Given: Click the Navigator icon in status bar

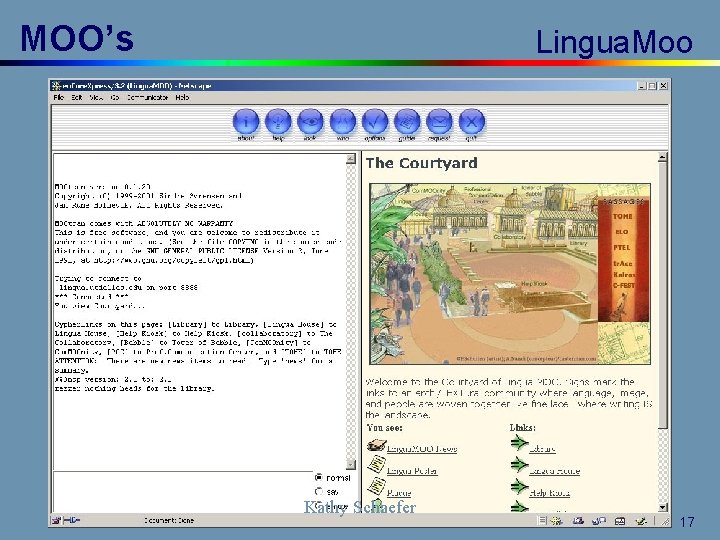Looking at the screenshot, I should click(557, 521).
